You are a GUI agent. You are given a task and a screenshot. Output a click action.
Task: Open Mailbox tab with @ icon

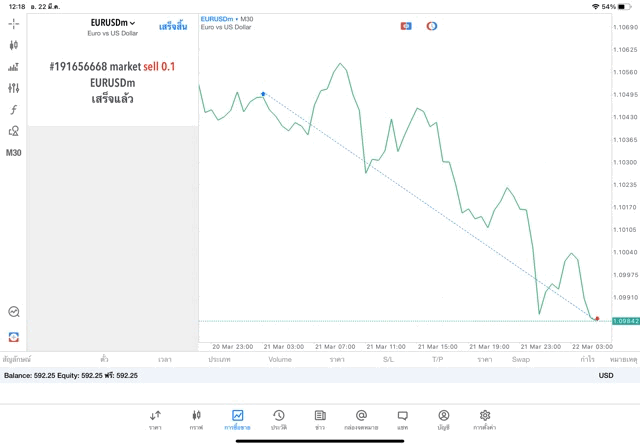(361, 419)
